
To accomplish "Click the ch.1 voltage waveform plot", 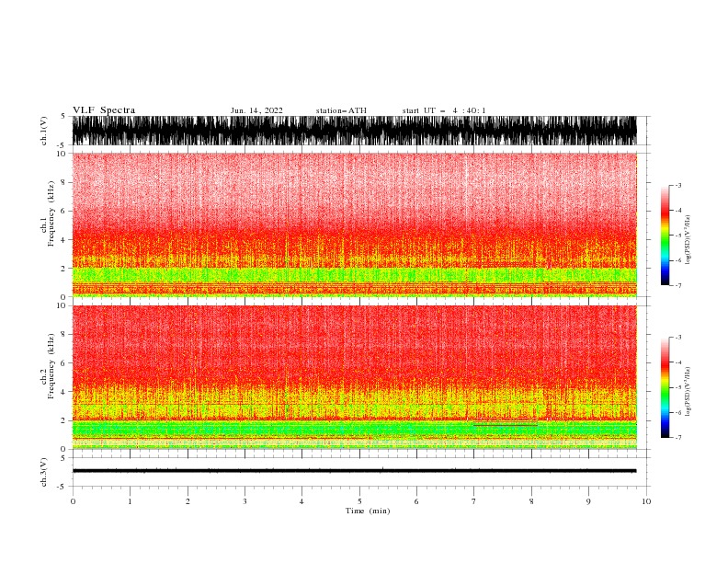I will click(354, 131).
